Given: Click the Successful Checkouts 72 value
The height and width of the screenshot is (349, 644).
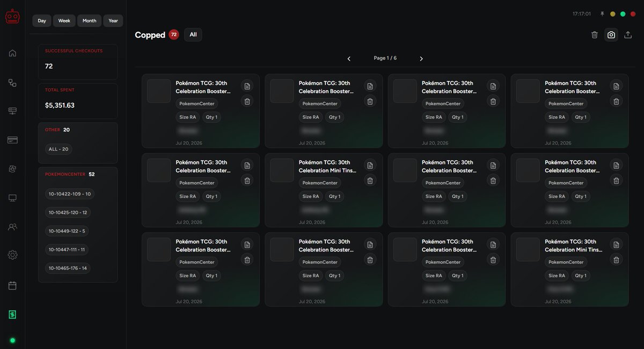Looking at the screenshot, I should (49, 66).
